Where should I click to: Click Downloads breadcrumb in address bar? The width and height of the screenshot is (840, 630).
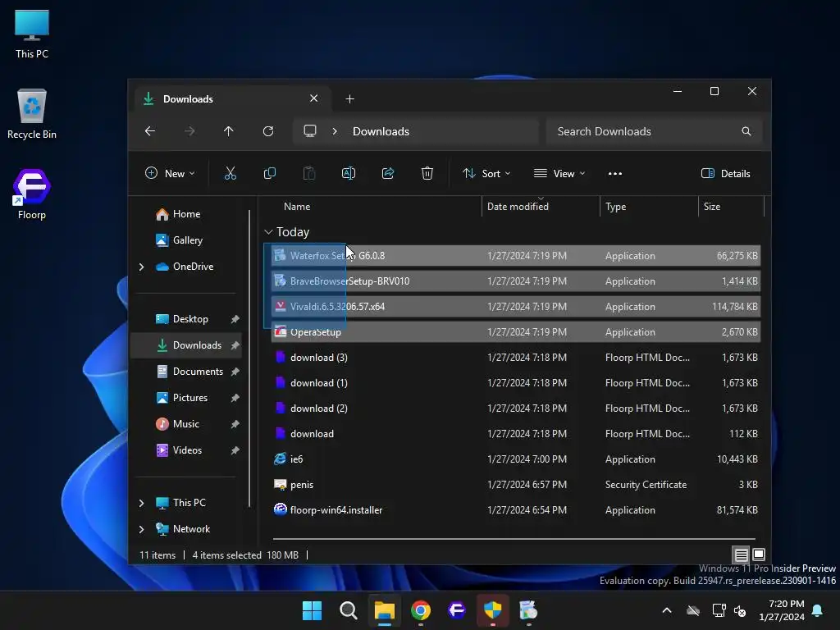(x=381, y=131)
